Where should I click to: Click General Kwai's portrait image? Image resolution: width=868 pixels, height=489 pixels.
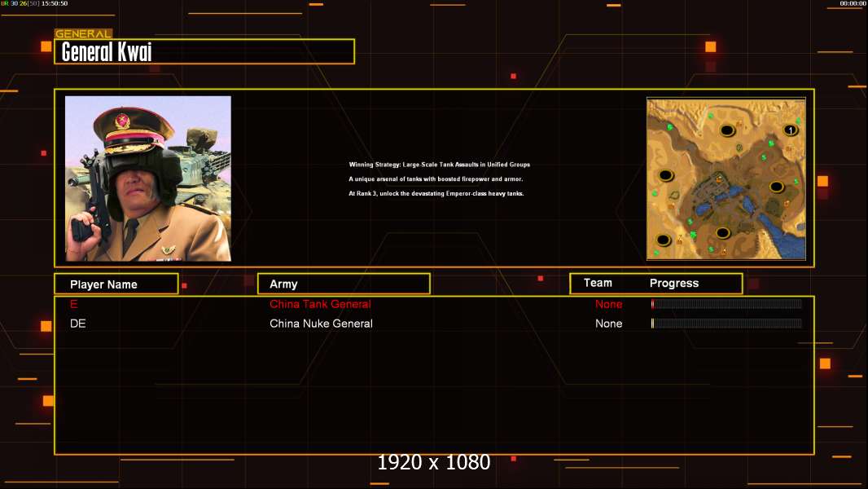pos(148,178)
